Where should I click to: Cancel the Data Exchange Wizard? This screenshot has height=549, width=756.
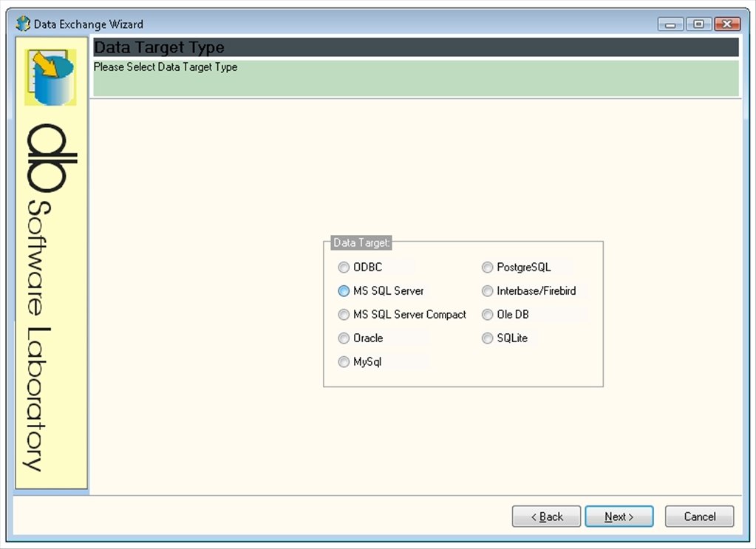click(700, 516)
